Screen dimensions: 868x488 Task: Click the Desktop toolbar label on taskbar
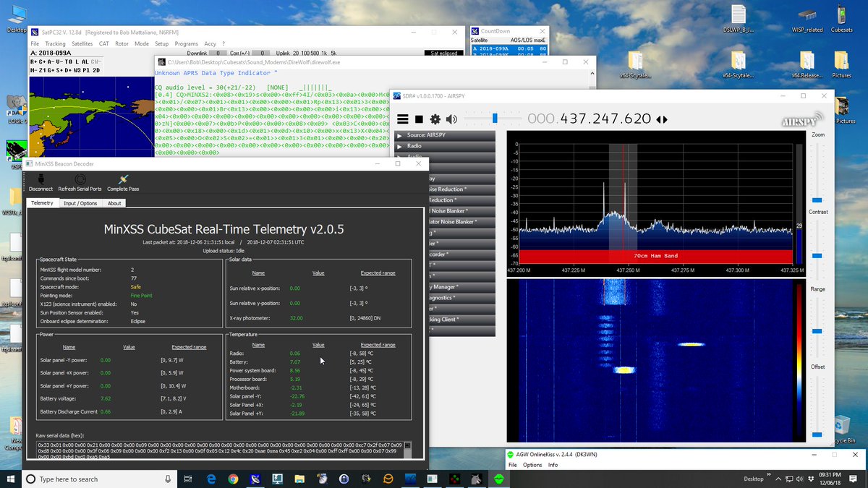click(x=754, y=479)
